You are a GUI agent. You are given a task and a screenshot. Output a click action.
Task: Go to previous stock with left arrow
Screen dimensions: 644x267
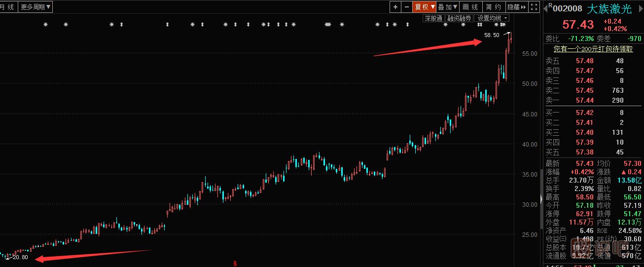pyautogui.click(x=546, y=8)
